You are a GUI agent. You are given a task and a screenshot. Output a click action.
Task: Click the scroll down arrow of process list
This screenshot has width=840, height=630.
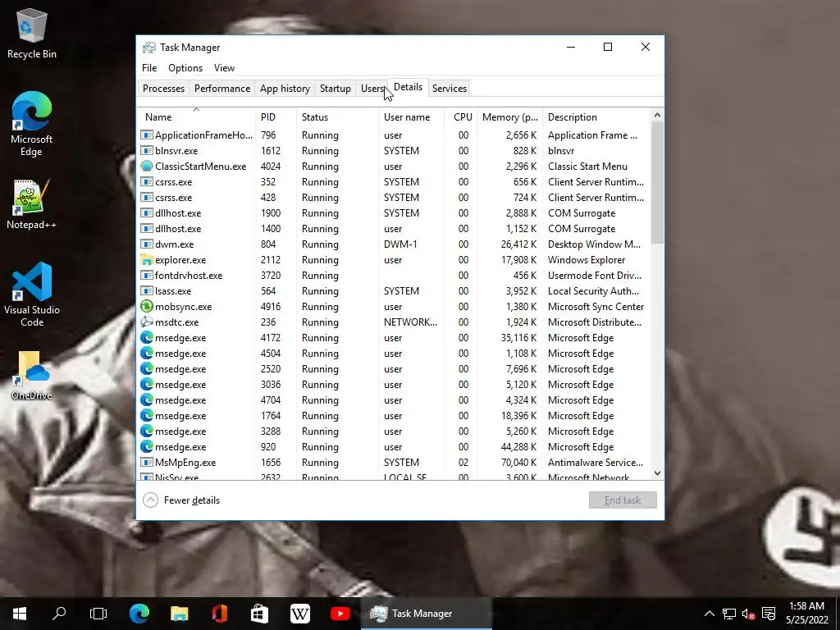click(657, 473)
